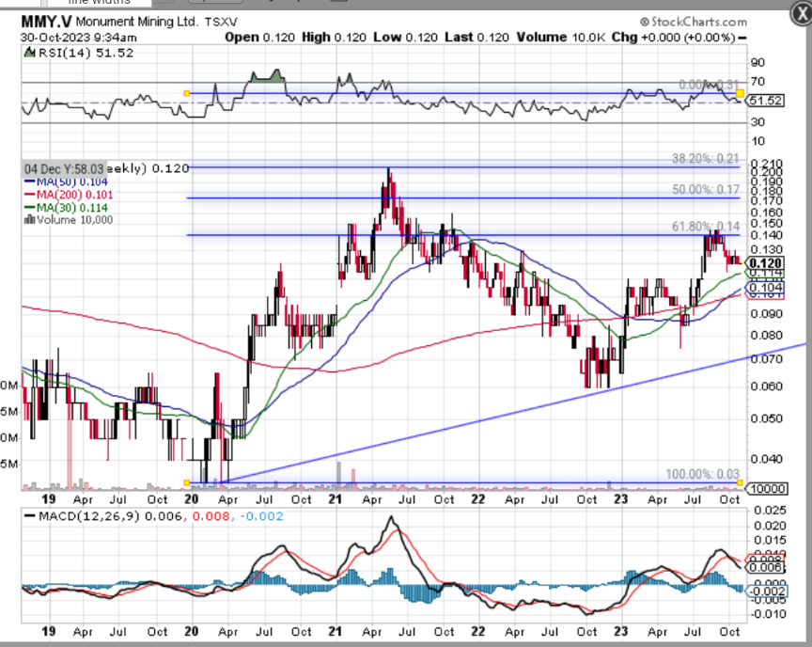Click the MA(200) 0.101 legend entry
This screenshot has height=647, width=812.
pos(69,195)
